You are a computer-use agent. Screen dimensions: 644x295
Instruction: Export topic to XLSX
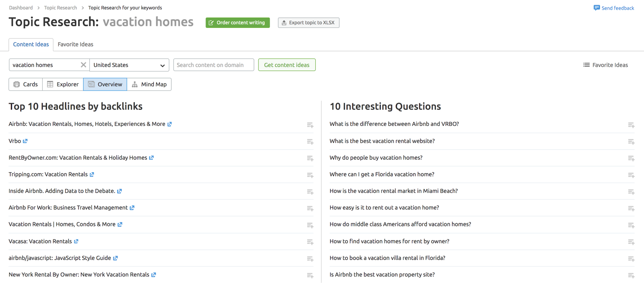(x=308, y=23)
